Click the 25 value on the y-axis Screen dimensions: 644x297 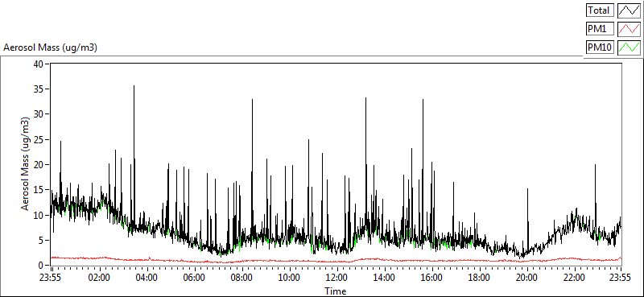(39, 140)
